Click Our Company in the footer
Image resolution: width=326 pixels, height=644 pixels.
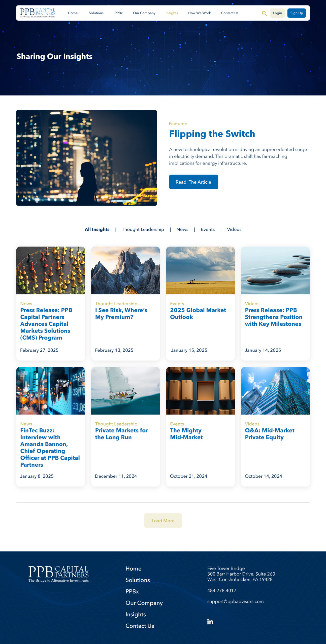[144, 603]
